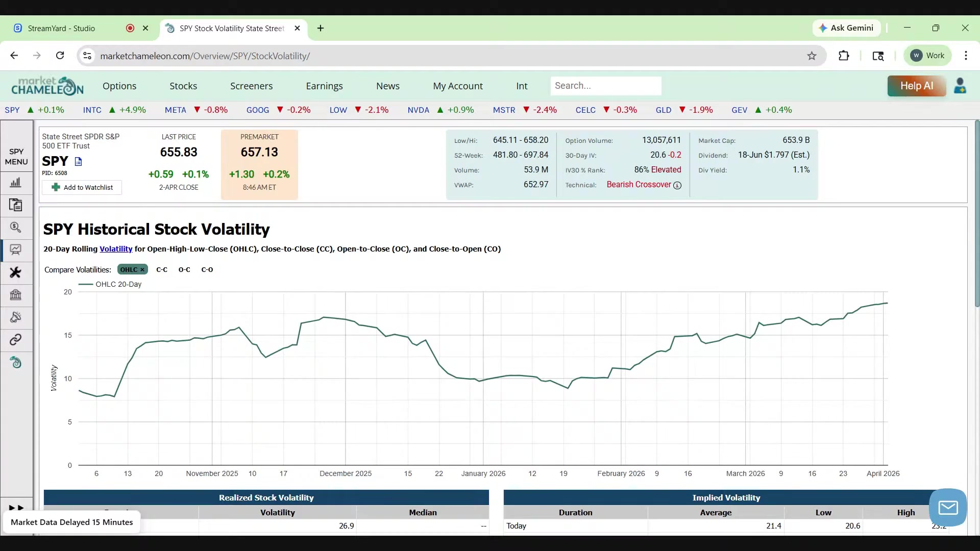Open the Screeners menu
Viewport: 980px width, 551px height.
click(x=251, y=86)
